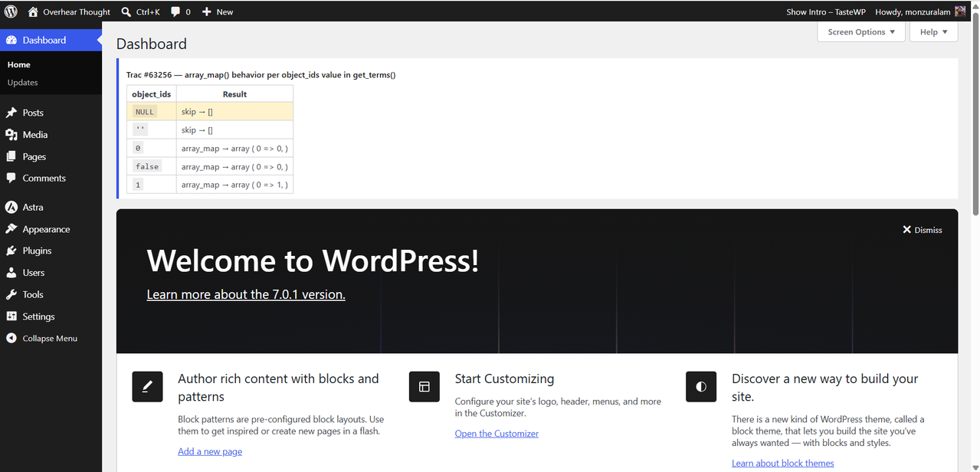The height and width of the screenshot is (472, 980).
Task: Click the home icon beside Overhear Thought
Action: point(33,11)
